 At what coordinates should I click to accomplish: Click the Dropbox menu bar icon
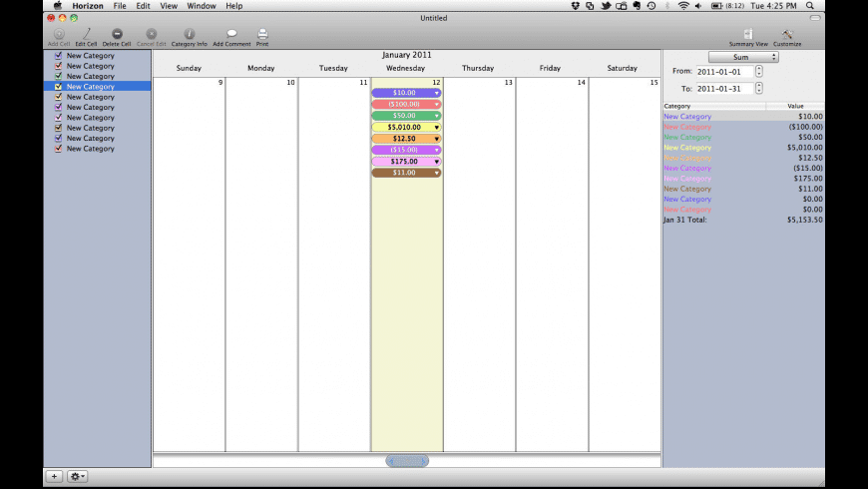click(575, 6)
